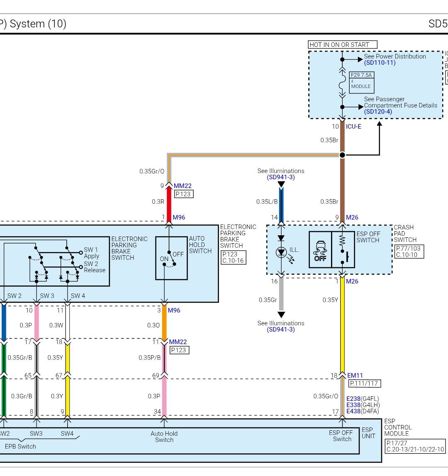Click the ICU-E connector label

tap(353, 127)
